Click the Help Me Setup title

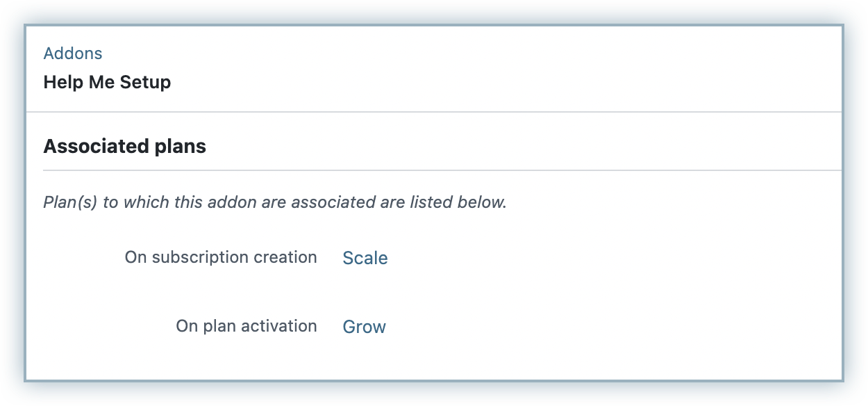(x=107, y=82)
